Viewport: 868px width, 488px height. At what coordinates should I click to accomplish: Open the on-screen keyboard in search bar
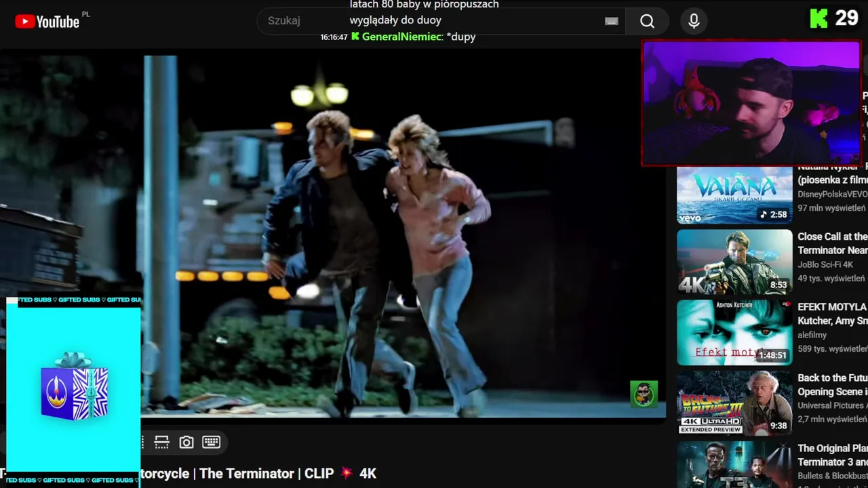point(612,21)
